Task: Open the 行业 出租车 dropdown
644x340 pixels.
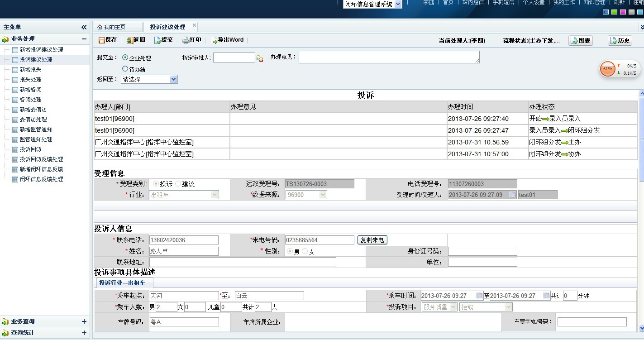Action: coord(184,195)
